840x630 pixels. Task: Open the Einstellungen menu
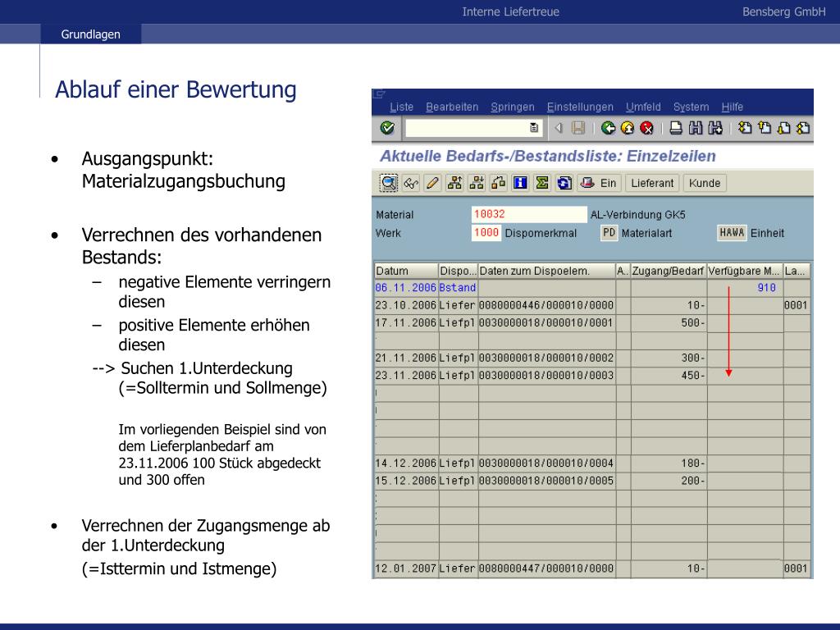tap(580, 107)
